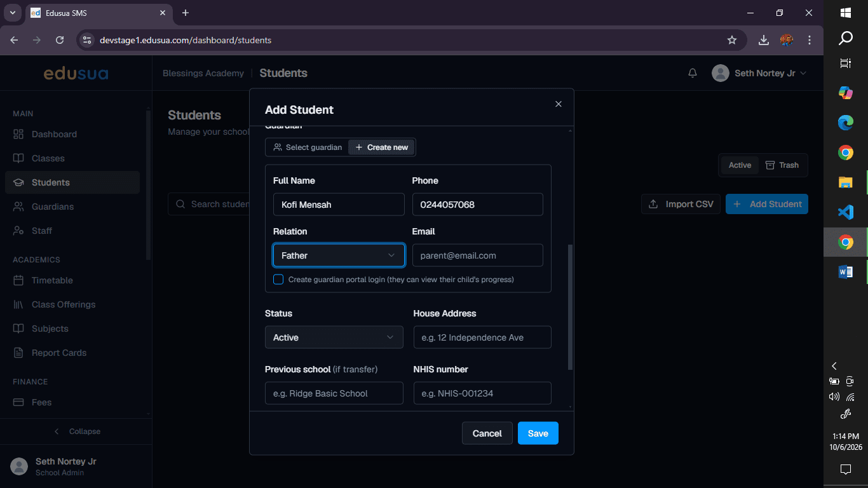
Task: Click the NHIS number input field
Action: (482, 393)
